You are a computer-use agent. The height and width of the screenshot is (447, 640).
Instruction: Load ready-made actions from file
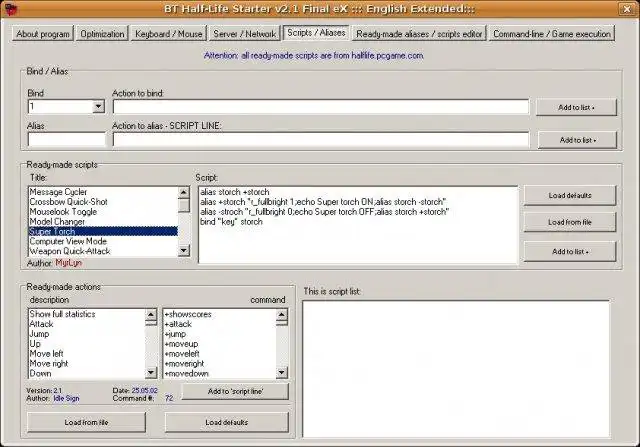[x=87, y=423]
